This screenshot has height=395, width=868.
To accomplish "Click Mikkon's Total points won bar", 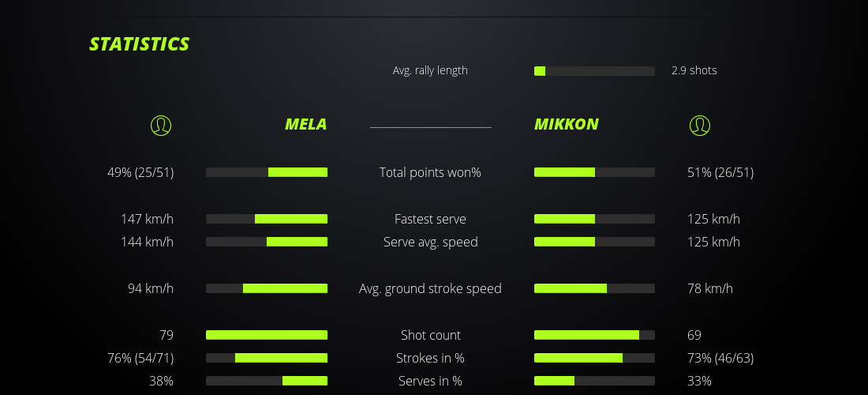I will pyautogui.click(x=594, y=172).
